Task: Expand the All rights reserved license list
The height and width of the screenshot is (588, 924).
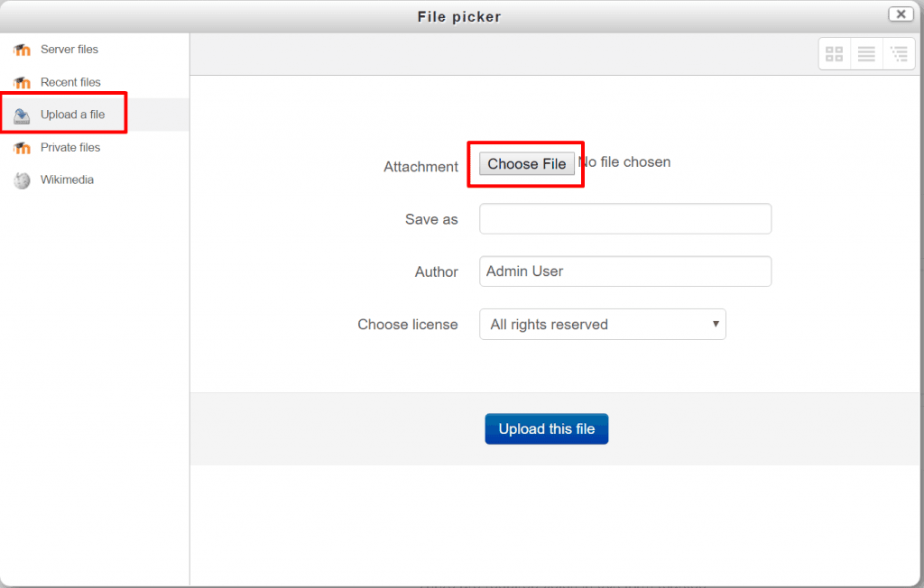Action: click(x=602, y=324)
